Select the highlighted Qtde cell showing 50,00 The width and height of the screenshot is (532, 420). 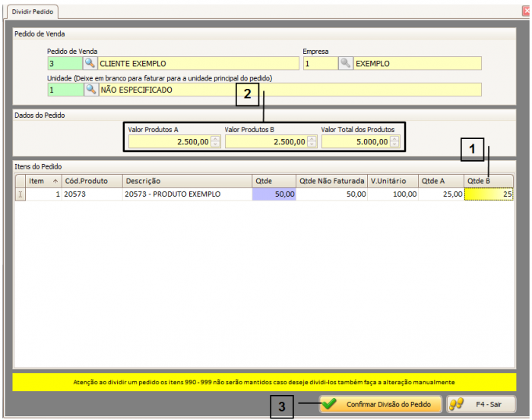274,194
